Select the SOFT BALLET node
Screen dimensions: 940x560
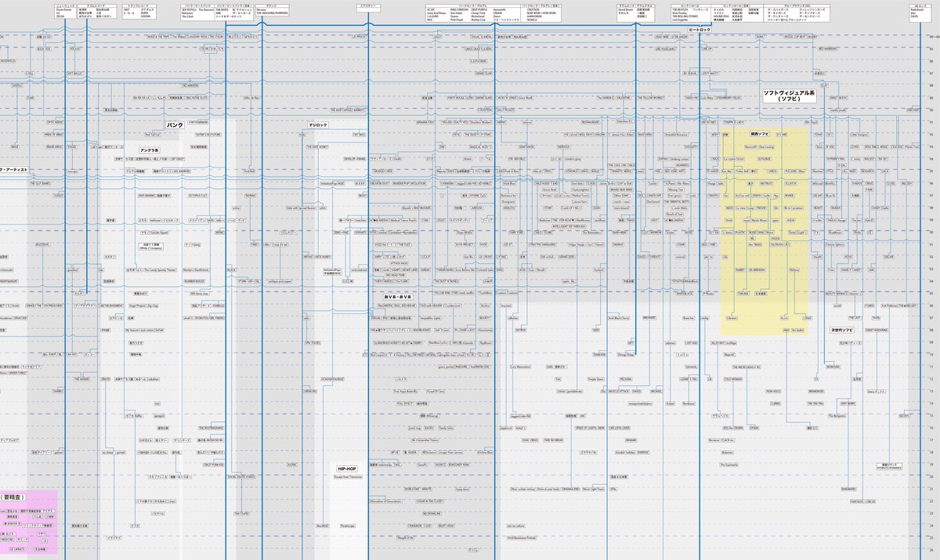click(76, 74)
